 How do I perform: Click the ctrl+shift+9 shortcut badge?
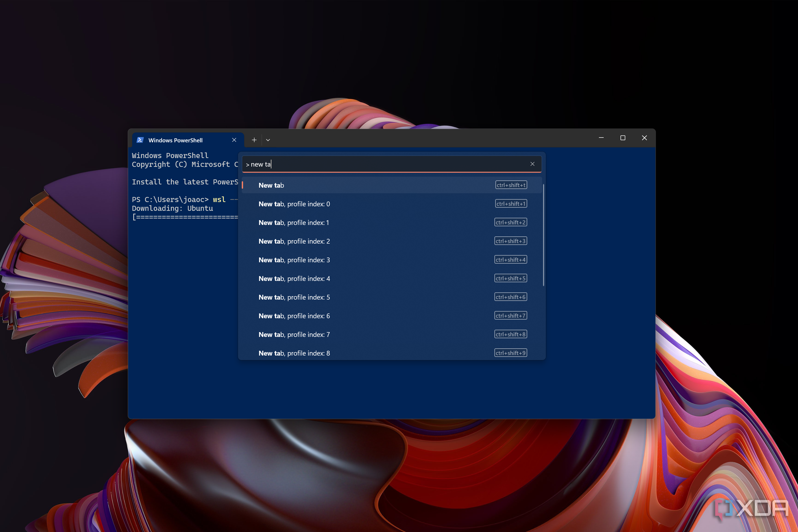pyautogui.click(x=511, y=353)
